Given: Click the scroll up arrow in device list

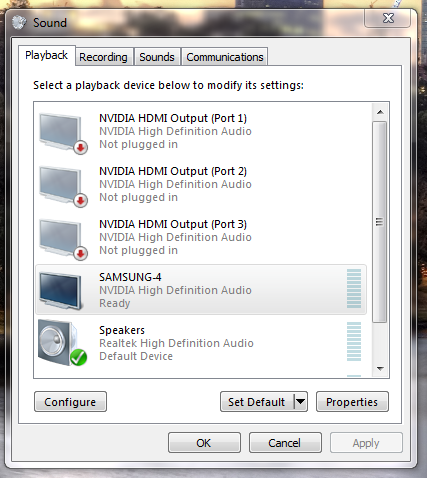Looking at the screenshot, I should click(380, 112).
